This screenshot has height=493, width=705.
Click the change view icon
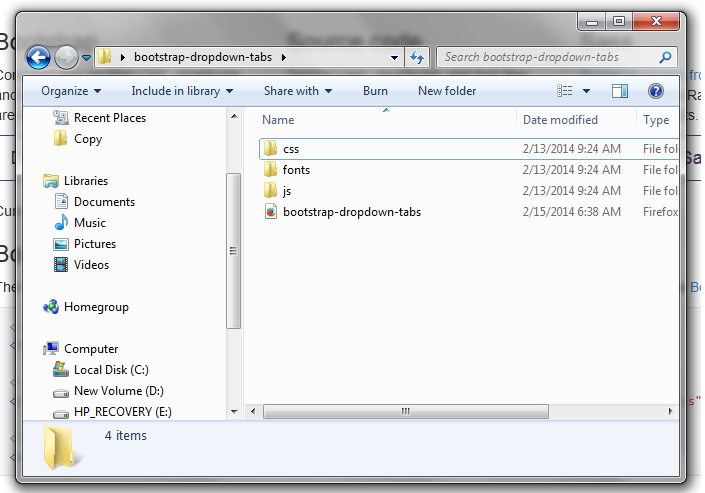tap(565, 91)
